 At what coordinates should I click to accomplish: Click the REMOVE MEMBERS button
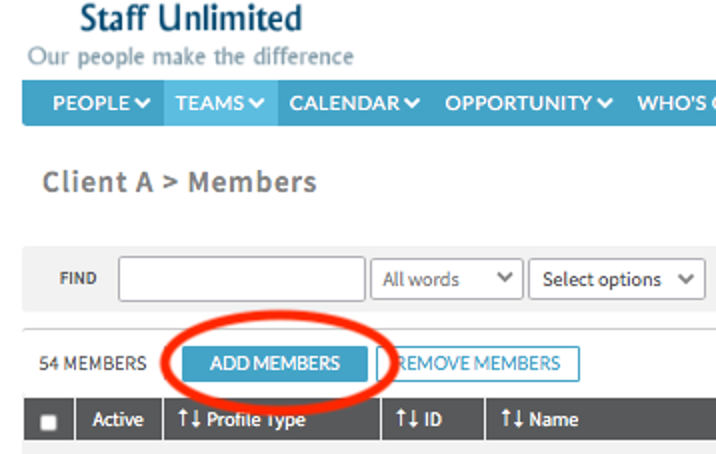coord(478,364)
